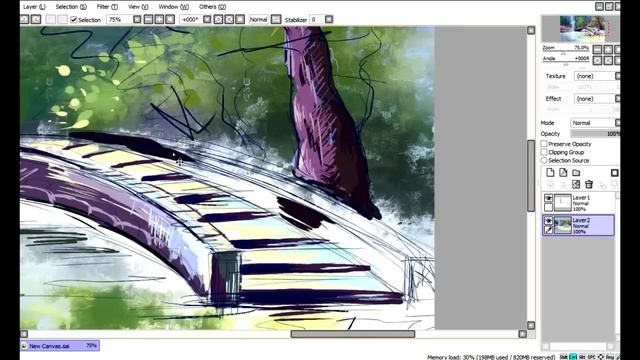Click the undo arrow button in toolbar
The width and height of the screenshot is (640, 360).
pos(24,19)
